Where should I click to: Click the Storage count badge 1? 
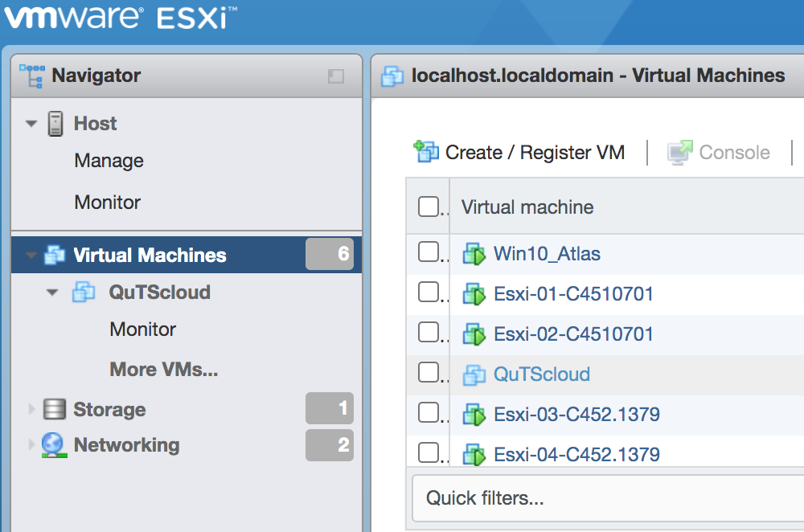point(330,408)
